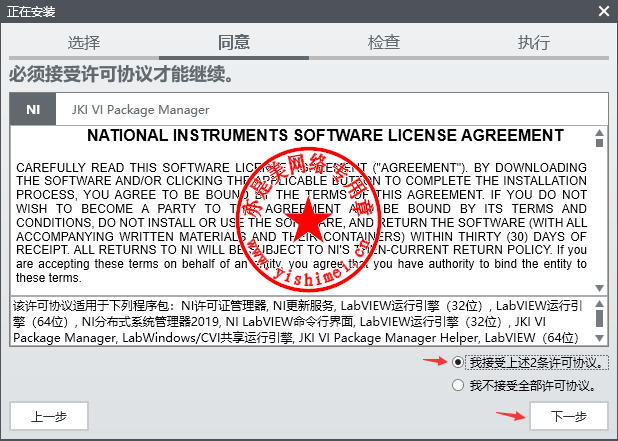Close the installer window

point(604,11)
